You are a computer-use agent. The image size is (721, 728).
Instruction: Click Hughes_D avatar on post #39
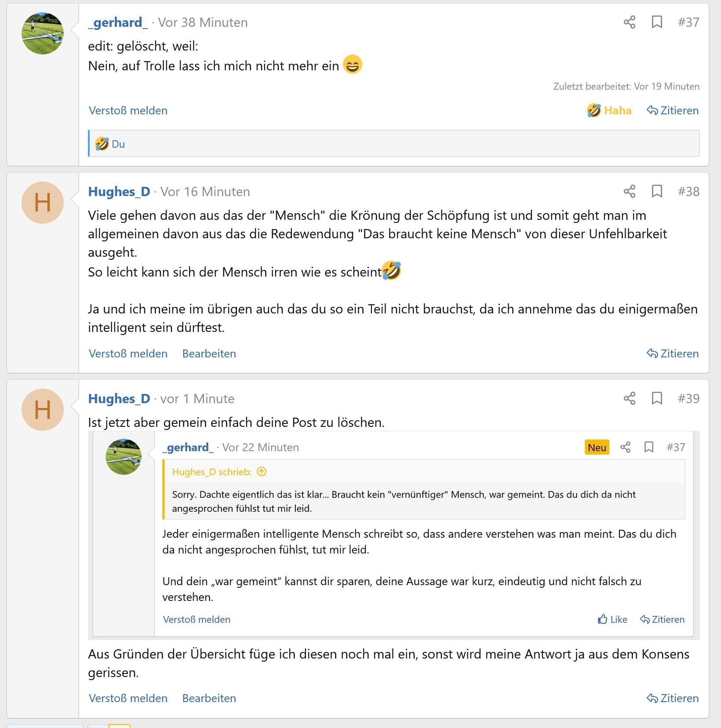click(x=43, y=410)
